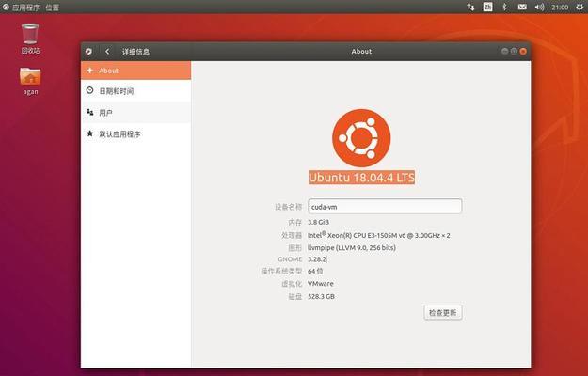Click the device name field containing cuda-vm
588x376 pixels.
tap(385, 207)
